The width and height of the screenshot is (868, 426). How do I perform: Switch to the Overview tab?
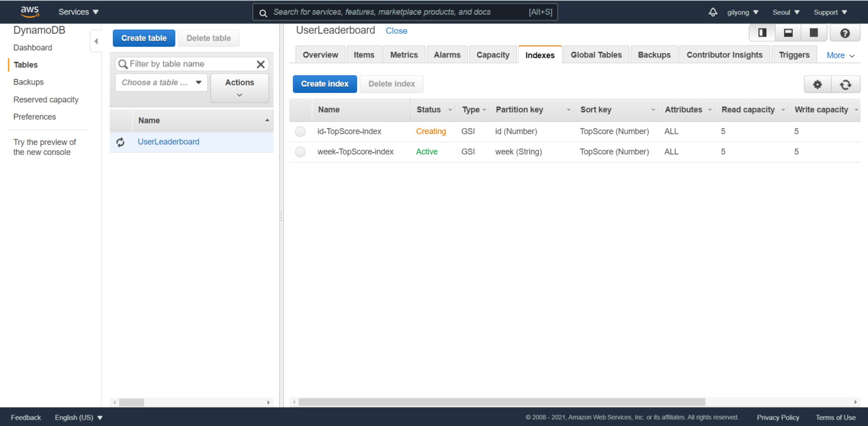(x=320, y=55)
